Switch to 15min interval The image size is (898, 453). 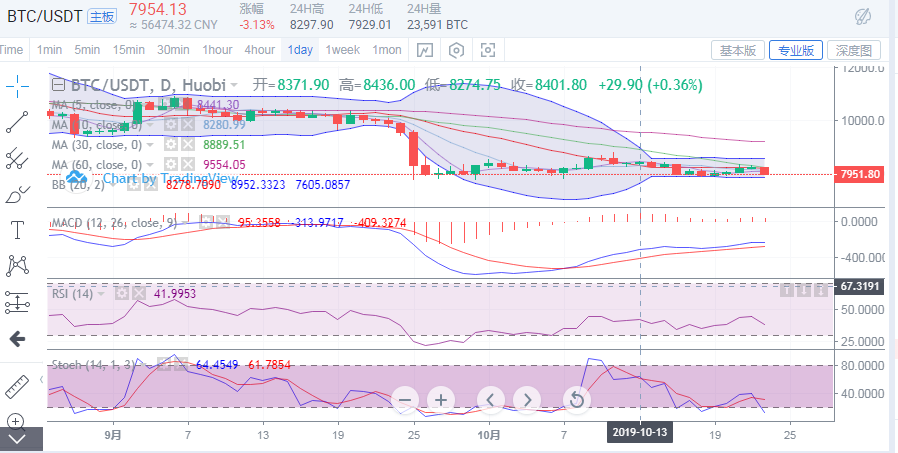tap(128, 50)
